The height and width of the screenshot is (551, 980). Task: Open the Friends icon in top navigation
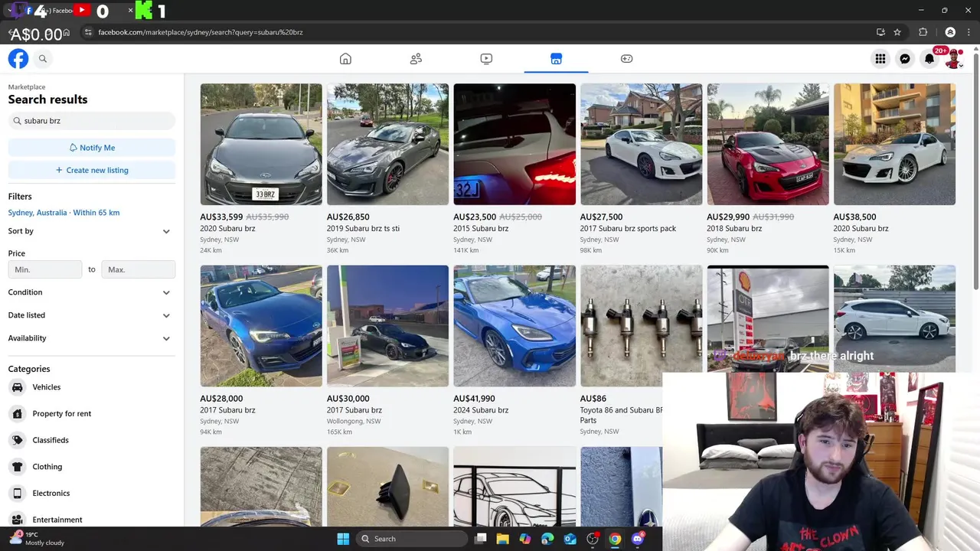pyautogui.click(x=416, y=59)
